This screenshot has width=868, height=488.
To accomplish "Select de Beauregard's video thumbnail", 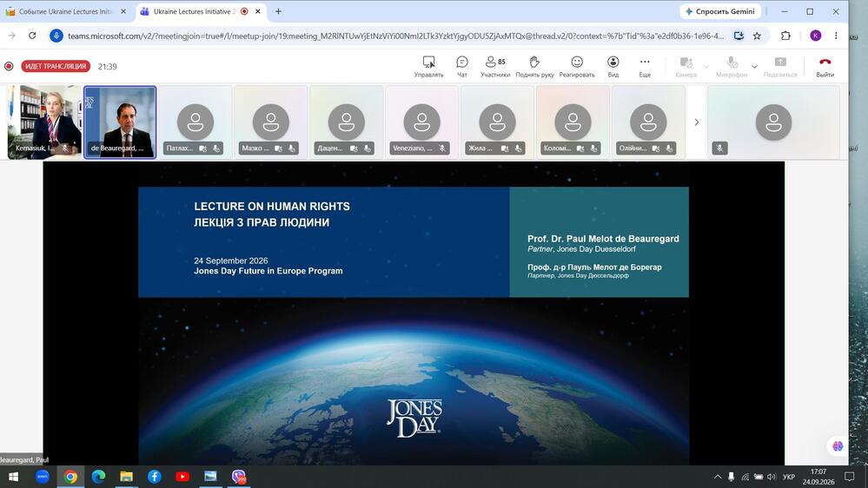I will click(120, 122).
